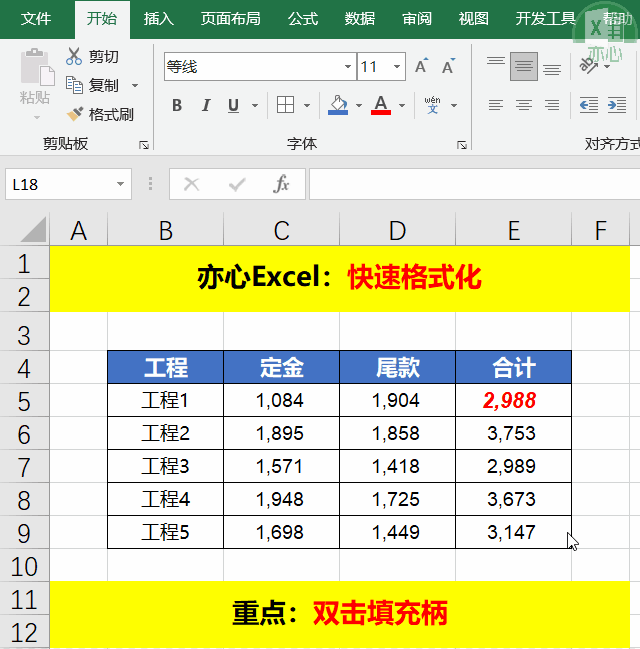The width and height of the screenshot is (640, 649).
Task: Expand phonetic guide options arrow
Action: pyautogui.click(x=454, y=106)
